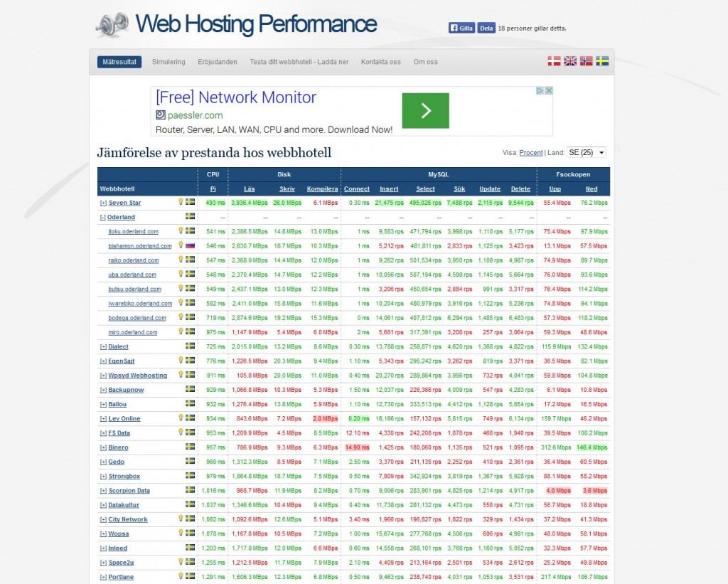Go to Kontakta oss menu item
Image resolution: width=728 pixels, height=584 pixels.
[x=380, y=62]
